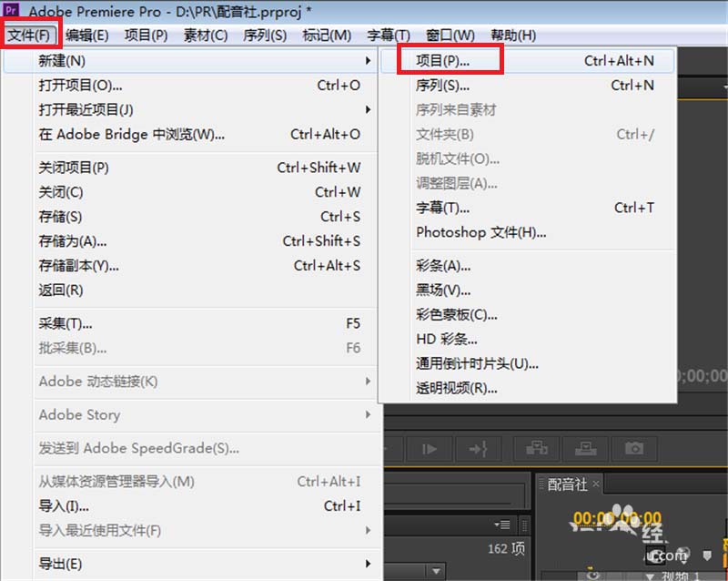Choose 透明视频(R)... item
728x581 pixels.
(528, 388)
